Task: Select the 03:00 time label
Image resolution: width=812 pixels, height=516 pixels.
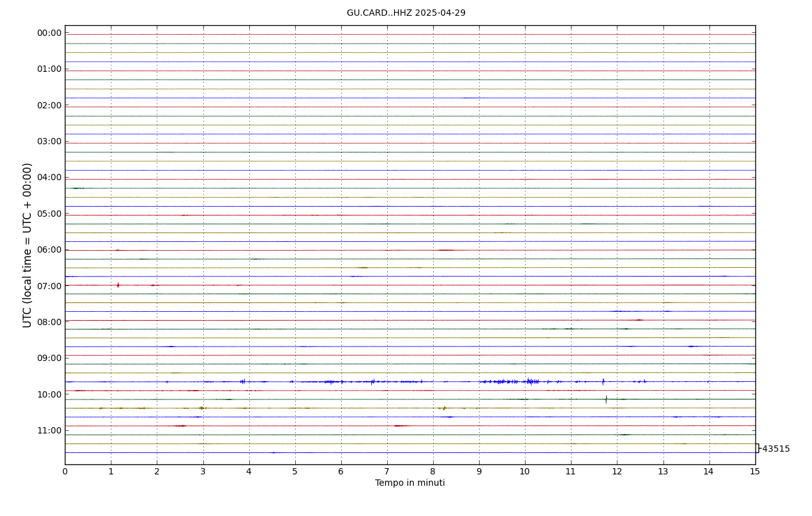Action: (x=50, y=142)
